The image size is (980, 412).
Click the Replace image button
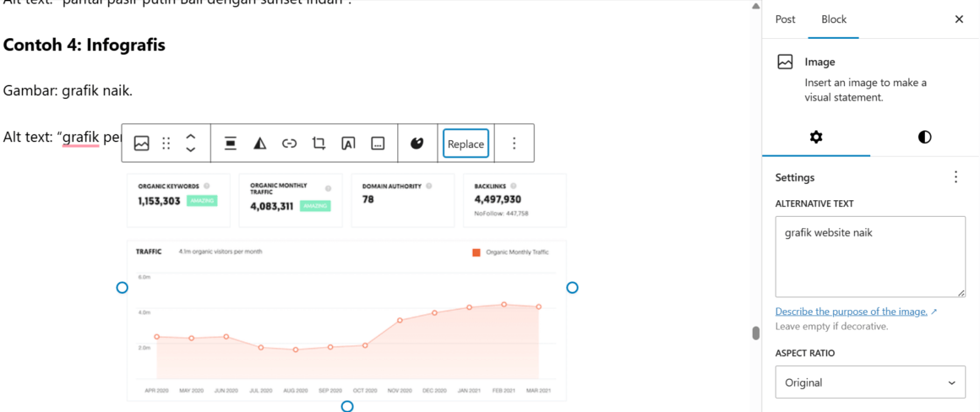point(465,144)
